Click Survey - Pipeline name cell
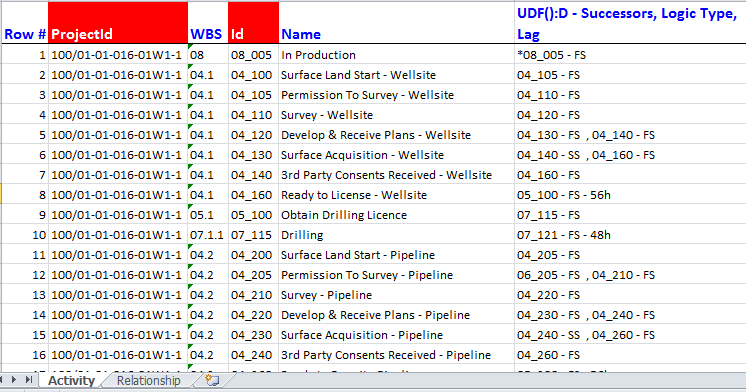The height and width of the screenshot is (392, 746). click(x=396, y=294)
